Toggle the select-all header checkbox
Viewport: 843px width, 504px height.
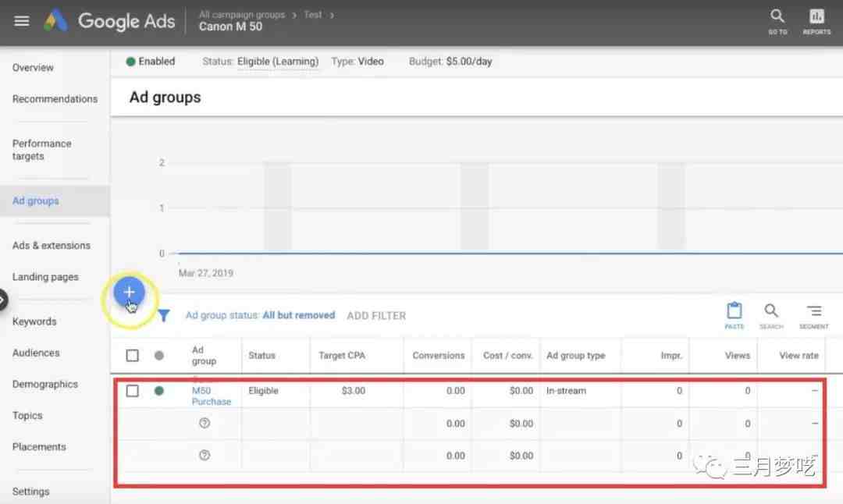(133, 356)
